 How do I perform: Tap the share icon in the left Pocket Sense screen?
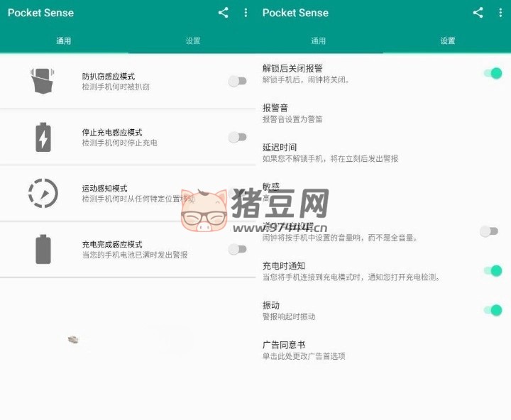[x=224, y=13]
